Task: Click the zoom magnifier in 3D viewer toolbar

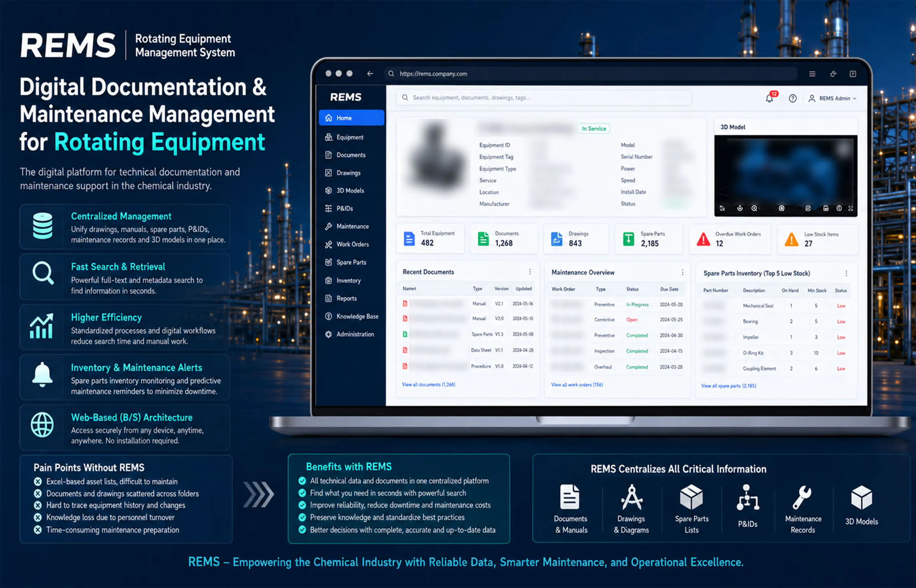Action: 754,208
